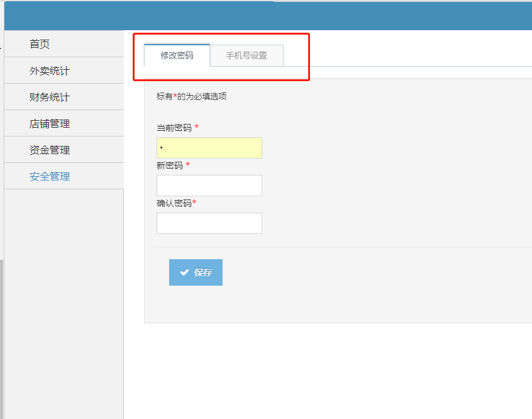The width and height of the screenshot is (532, 419).
Task: Navigate to 资金管理 menu item
Action: coord(49,150)
